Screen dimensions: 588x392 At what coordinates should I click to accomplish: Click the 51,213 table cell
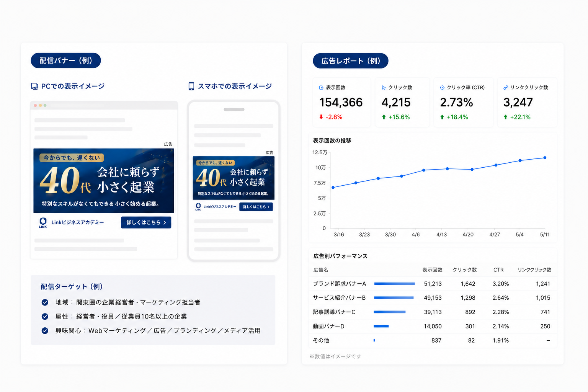433,284
